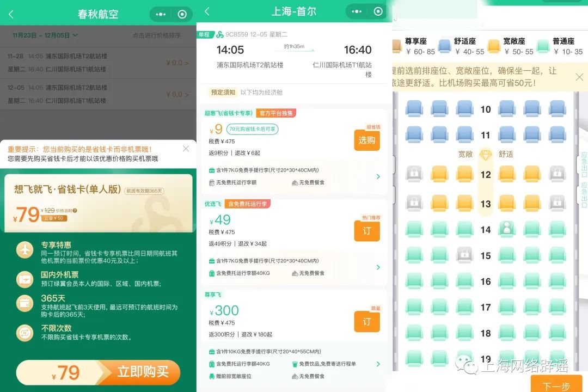Select yellow seat left of aisle row 12
The height and width of the screenshot is (392, 588).
[x=464, y=174]
